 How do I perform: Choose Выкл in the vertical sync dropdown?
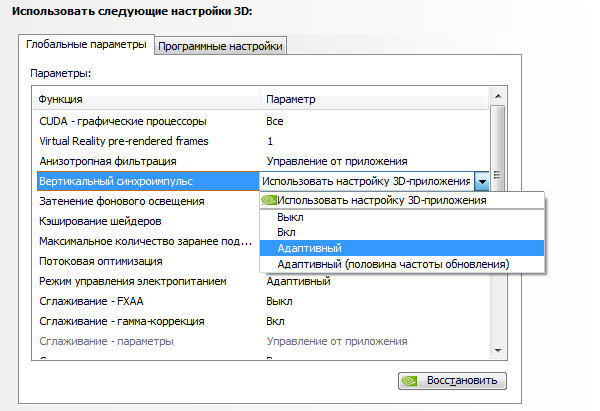402,217
